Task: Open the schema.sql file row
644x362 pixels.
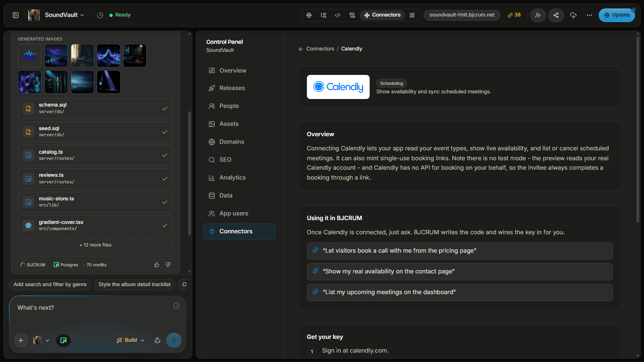Action: click(x=95, y=108)
